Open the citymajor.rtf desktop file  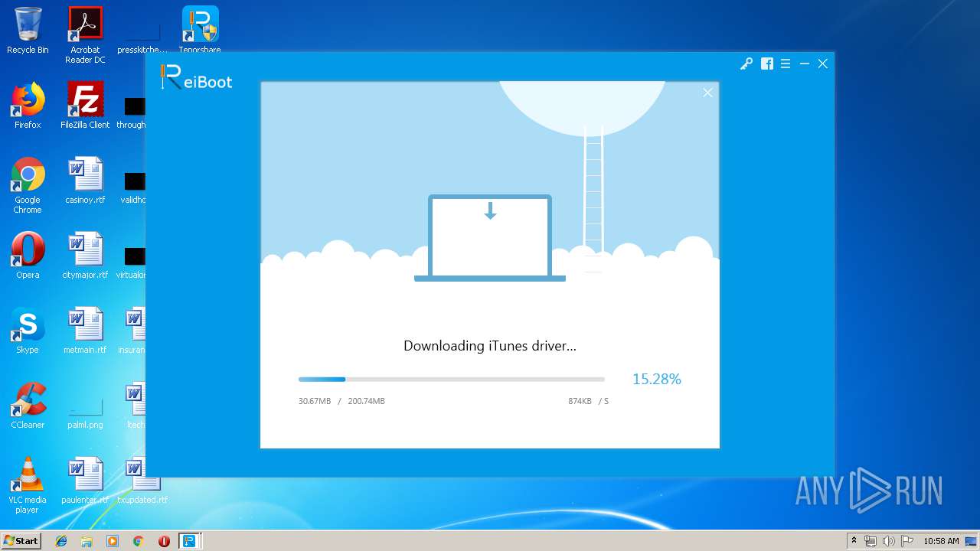(85, 256)
